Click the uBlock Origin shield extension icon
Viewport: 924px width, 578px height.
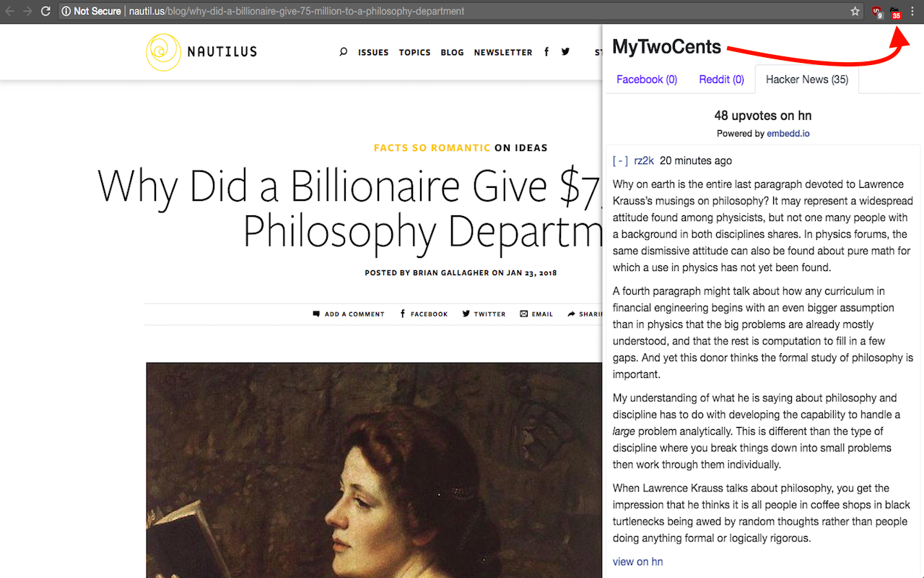coord(876,11)
